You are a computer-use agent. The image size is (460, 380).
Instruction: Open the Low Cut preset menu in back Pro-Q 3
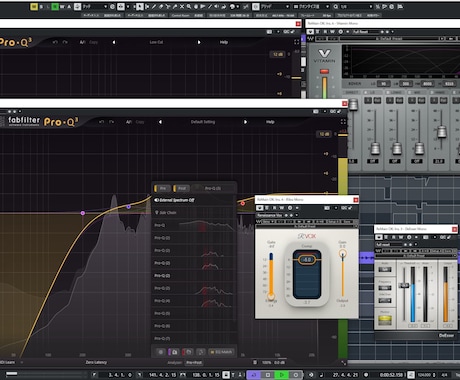pos(156,42)
